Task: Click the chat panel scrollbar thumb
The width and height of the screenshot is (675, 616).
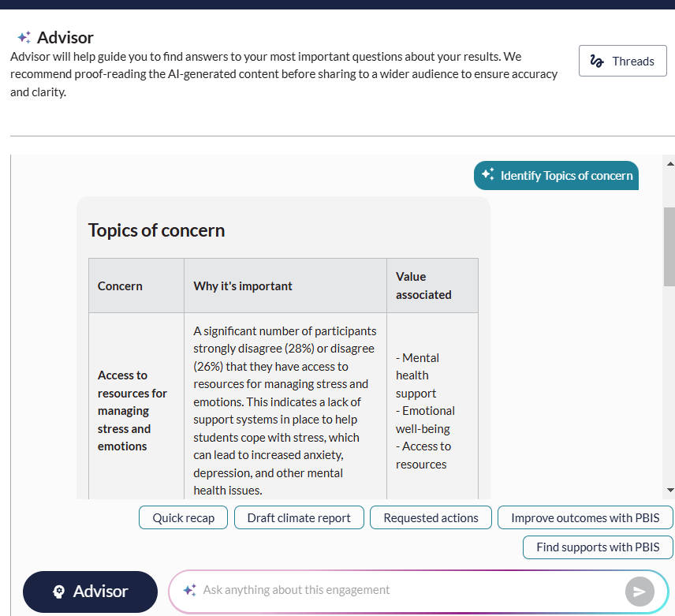Action: tap(669, 246)
